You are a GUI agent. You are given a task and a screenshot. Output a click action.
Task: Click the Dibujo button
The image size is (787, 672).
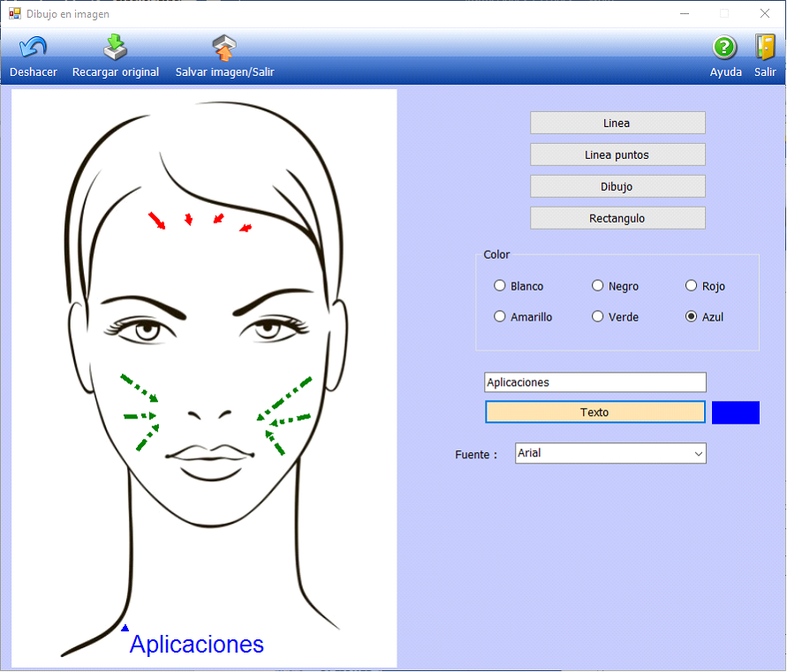617,187
